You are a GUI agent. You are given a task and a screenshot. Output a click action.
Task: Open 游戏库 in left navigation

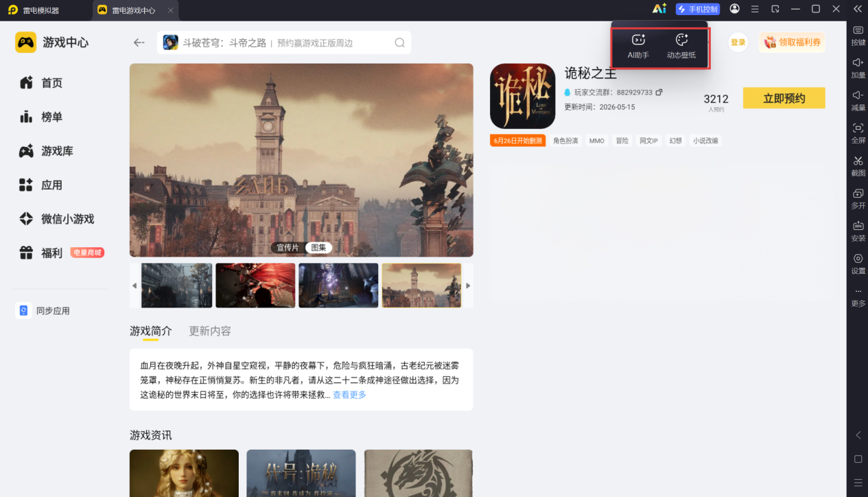coord(46,151)
